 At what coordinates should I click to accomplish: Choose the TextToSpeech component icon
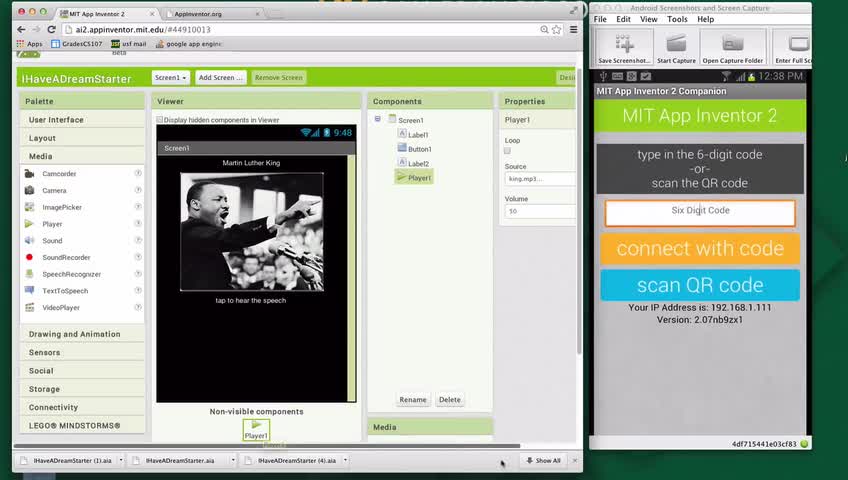[30, 291]
